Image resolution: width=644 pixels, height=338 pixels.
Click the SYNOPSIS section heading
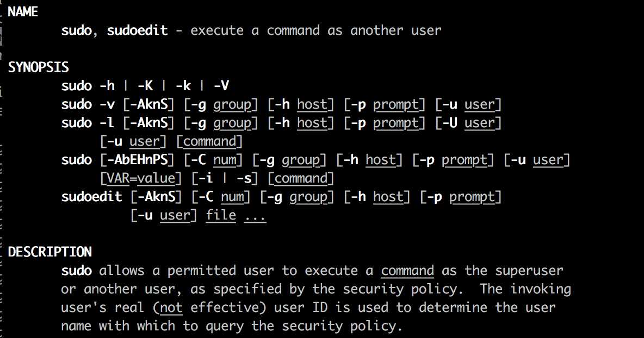38,67
